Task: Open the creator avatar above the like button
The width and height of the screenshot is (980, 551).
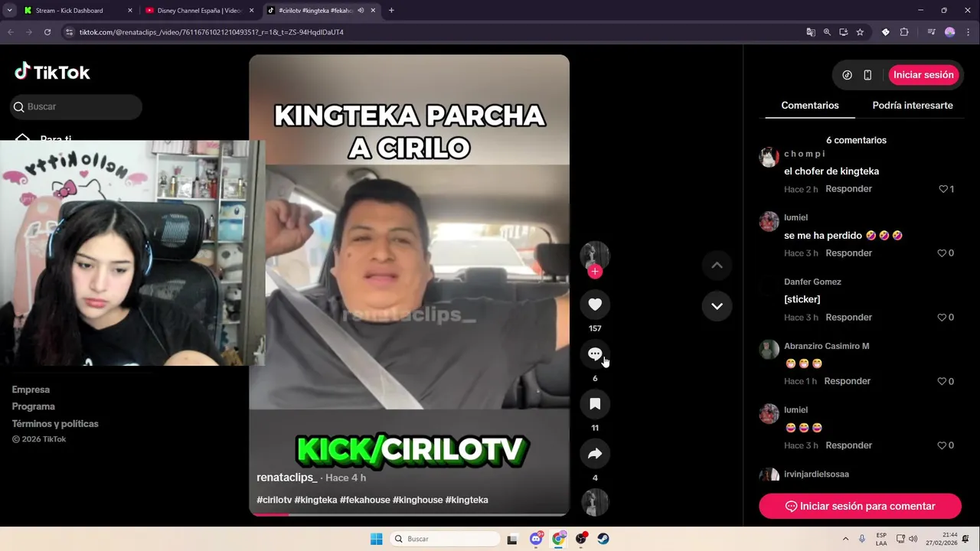Action: pos(595,256)
